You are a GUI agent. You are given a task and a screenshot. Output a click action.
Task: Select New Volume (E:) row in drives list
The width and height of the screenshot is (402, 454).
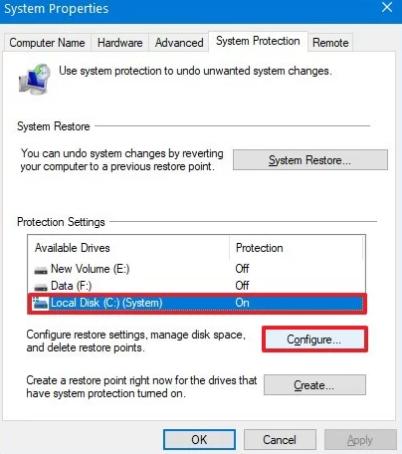tap(197, 269)
